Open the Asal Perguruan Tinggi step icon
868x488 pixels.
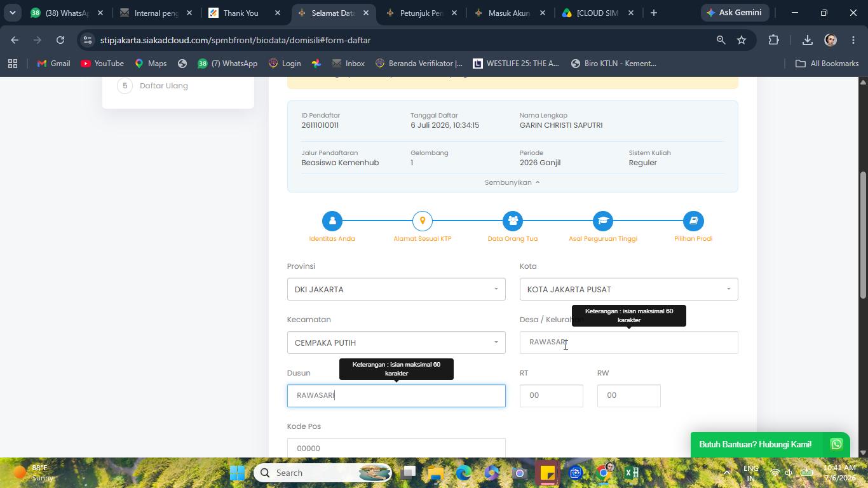pyautogui.click(x=602, y=221)
